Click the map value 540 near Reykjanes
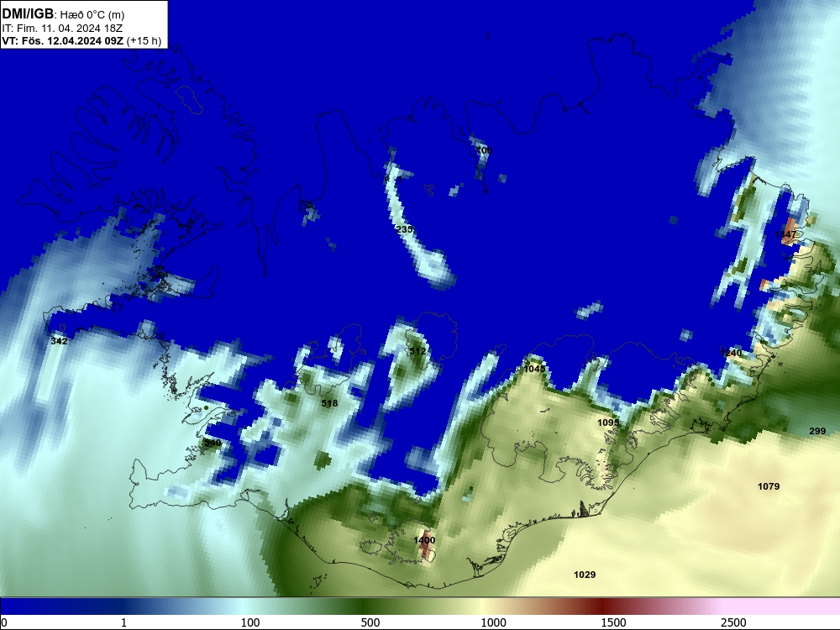840x630 pixels. click(213, 443)
